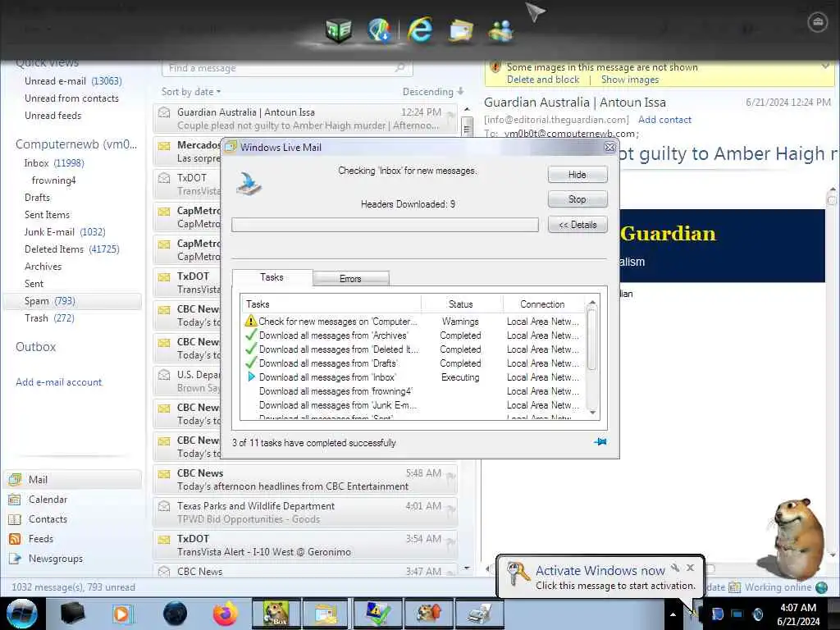840x630 pixels.
Task: Click the Status column header
Action: pyautogui.click(x=461, y=304)
